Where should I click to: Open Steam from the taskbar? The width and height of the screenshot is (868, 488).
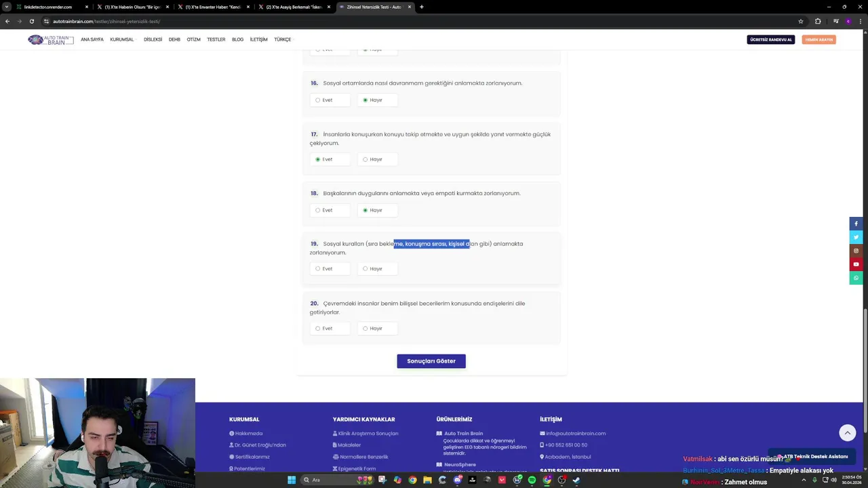point(576,480)
